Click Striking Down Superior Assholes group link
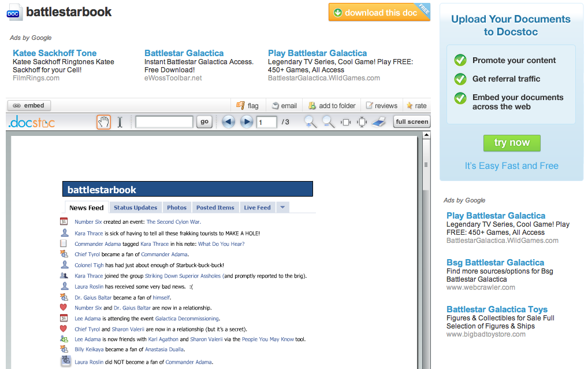The height and width of the screenshot is (369, 588). [183, 276]
